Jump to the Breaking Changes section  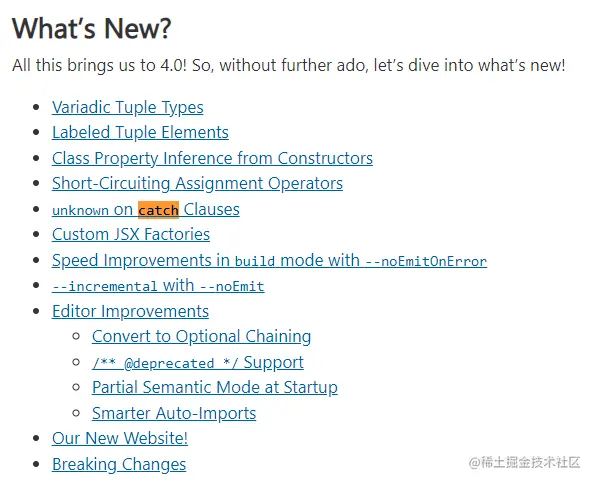coord(119,464)
